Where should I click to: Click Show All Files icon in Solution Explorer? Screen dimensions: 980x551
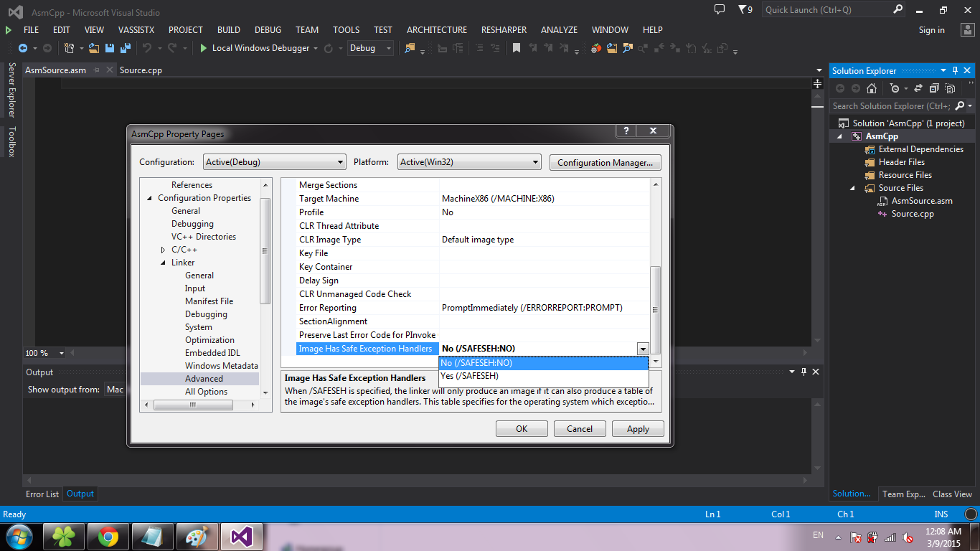coord(950,88)
